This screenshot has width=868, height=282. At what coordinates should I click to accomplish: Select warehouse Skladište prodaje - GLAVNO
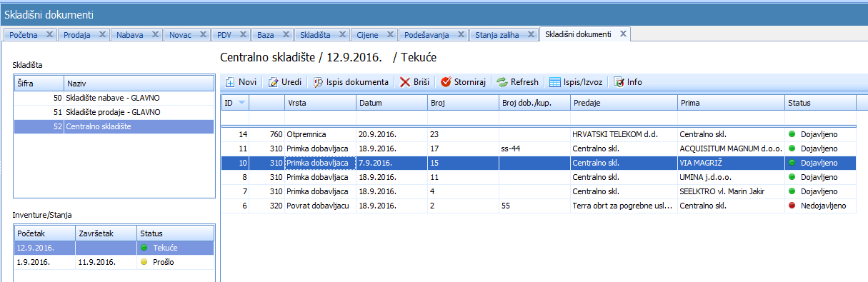coord(114,112)
